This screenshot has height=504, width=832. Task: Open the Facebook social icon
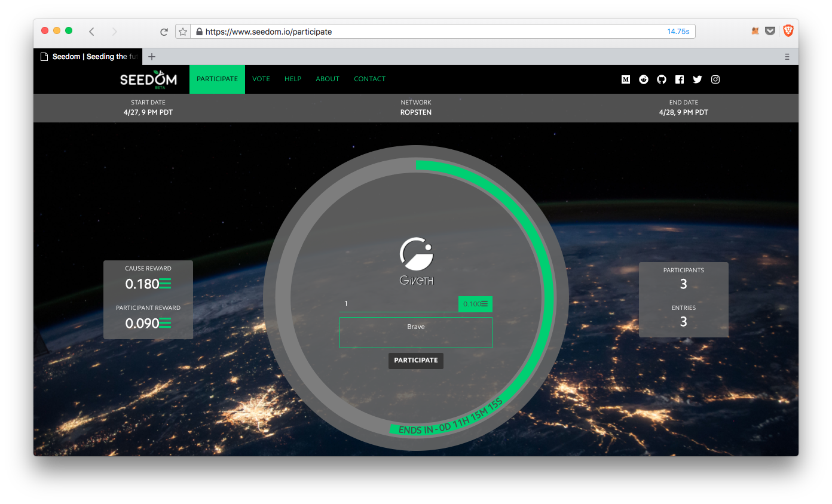pos(680,79)
